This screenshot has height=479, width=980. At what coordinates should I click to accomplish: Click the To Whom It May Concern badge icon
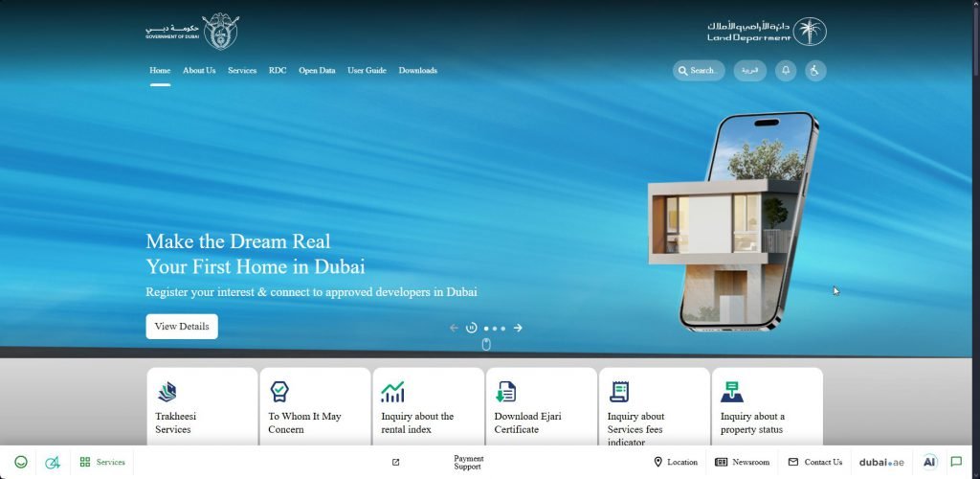click(x=279, y=392)
